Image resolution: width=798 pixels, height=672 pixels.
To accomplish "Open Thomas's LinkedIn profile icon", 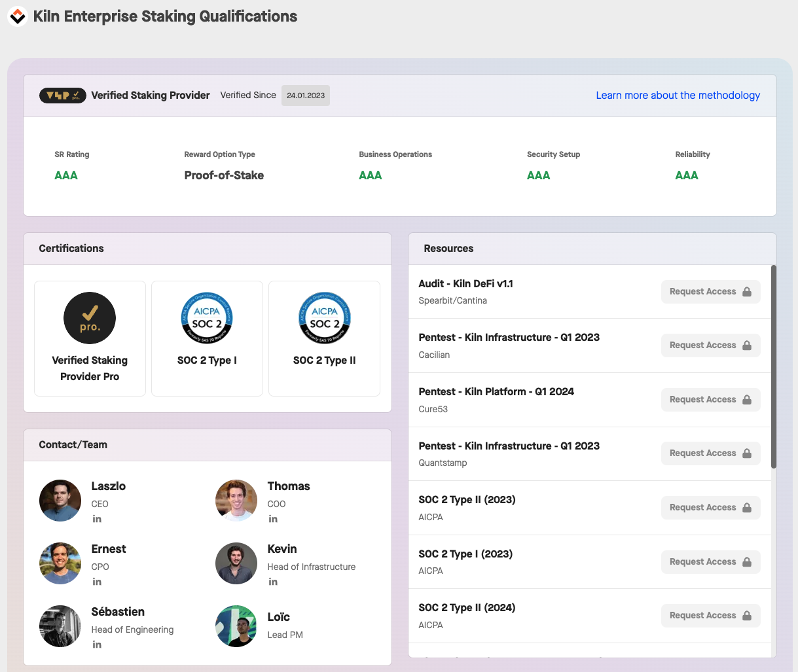I will click(273, 519).
